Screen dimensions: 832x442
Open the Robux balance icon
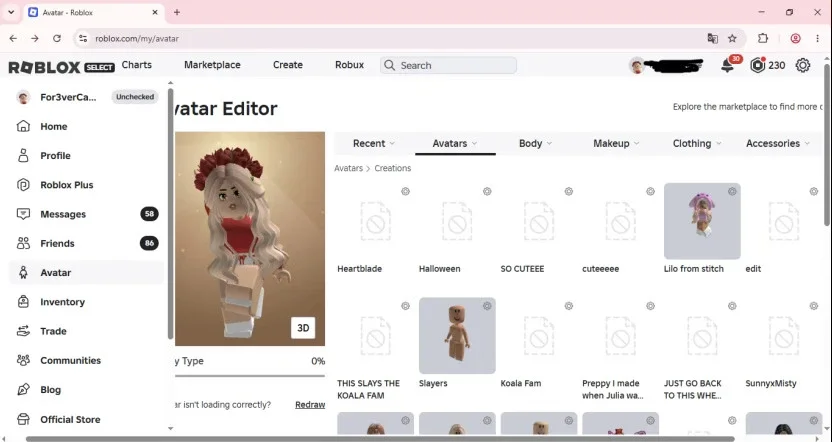pos(758,65)
